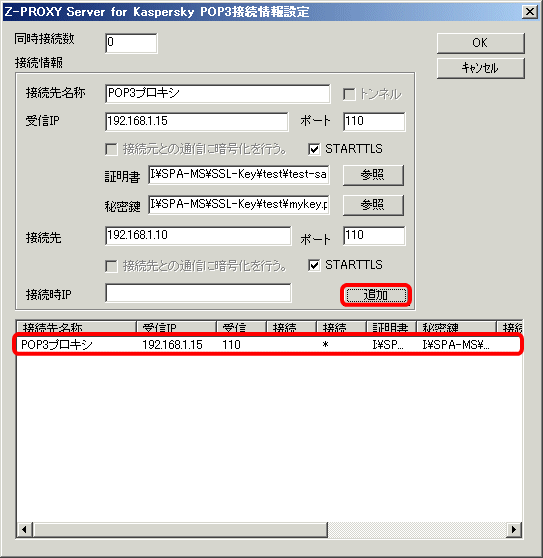The width and height of the screenshot is (543, 558).
Task: Select the POP3プロキシ list row
Action: click(x=268, y=344)
